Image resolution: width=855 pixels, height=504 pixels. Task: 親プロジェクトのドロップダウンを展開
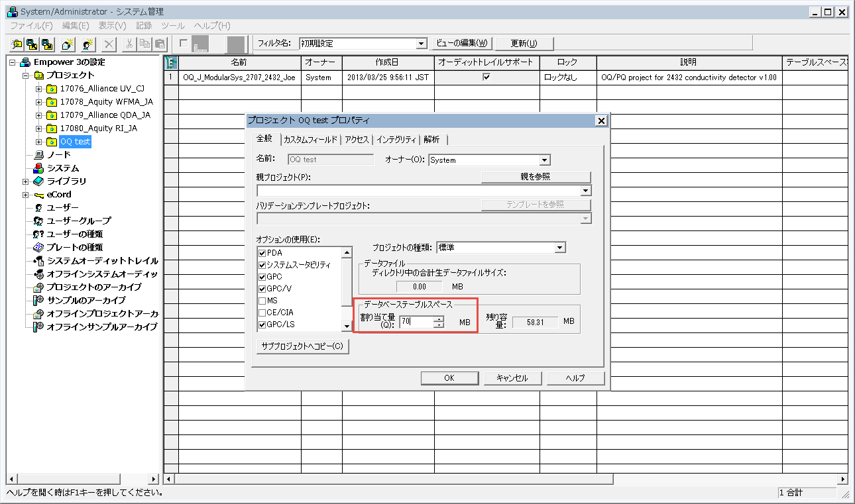pos(586,190)
